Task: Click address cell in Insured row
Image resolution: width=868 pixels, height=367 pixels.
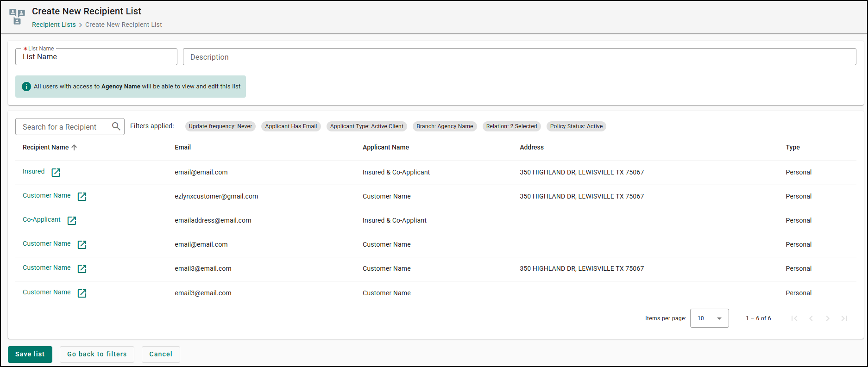Action: point(582,172)
